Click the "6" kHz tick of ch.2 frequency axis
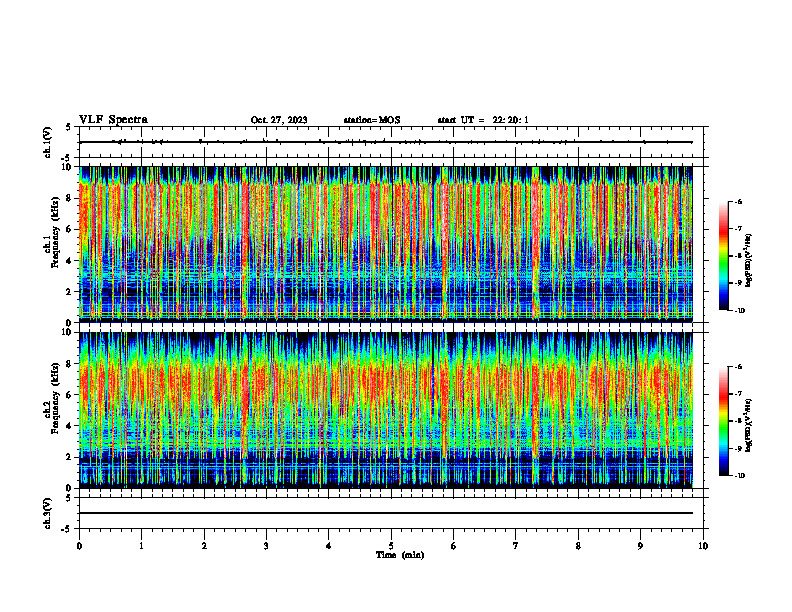Image resolution: width=792 pixels, height=612 pixels. pyautogui.click(x=70, y=395)
